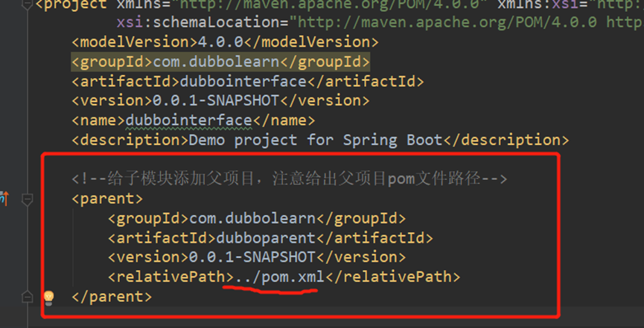The height and width of the screenshot is (328, 644).
Task: Collapse the parent tag fold marker
Action: coord(27,199)
